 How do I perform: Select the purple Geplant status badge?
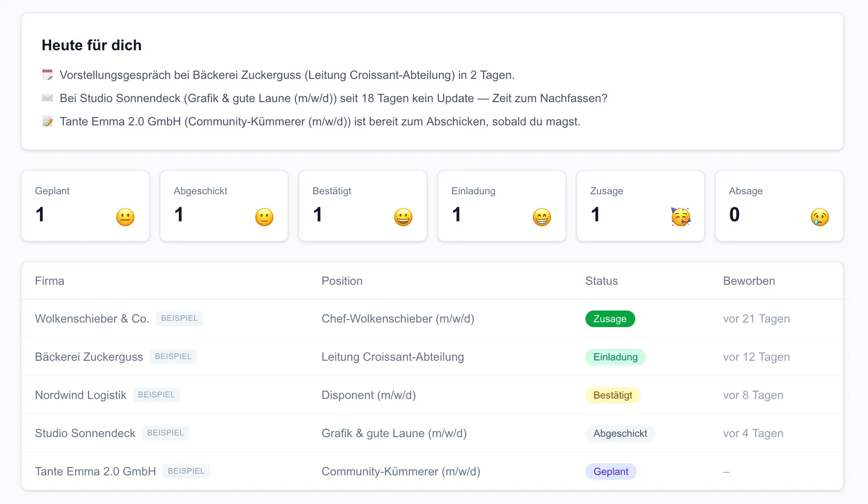pos(611,472)
